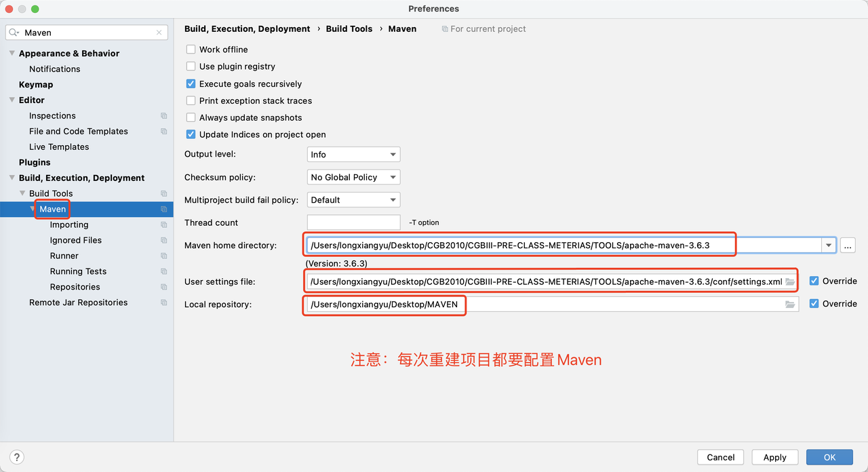Click the For current project icon in the breadcrumb
The image size is (868, 472).
point(445,29)
